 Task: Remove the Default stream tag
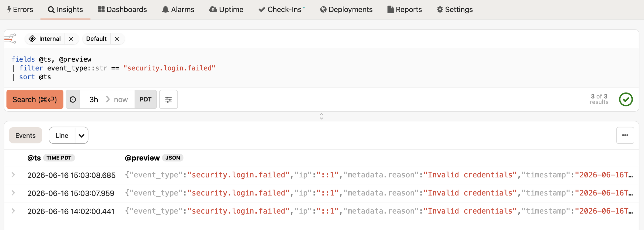[117, 39]
